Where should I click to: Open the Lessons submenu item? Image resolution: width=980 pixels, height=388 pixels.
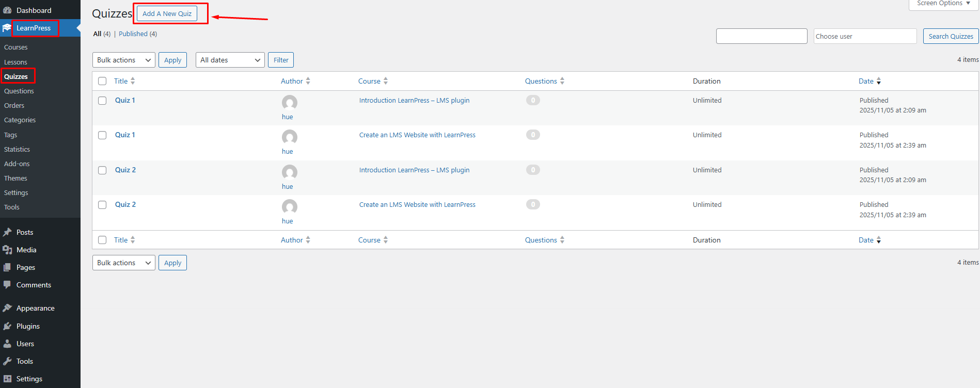point(15,62)
